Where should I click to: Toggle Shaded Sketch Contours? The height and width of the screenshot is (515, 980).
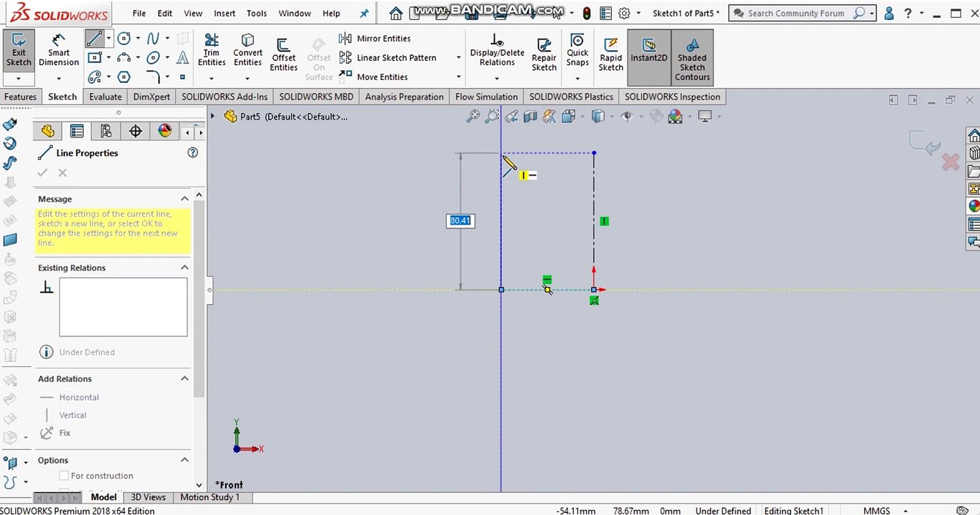click(x=692, y=58)
